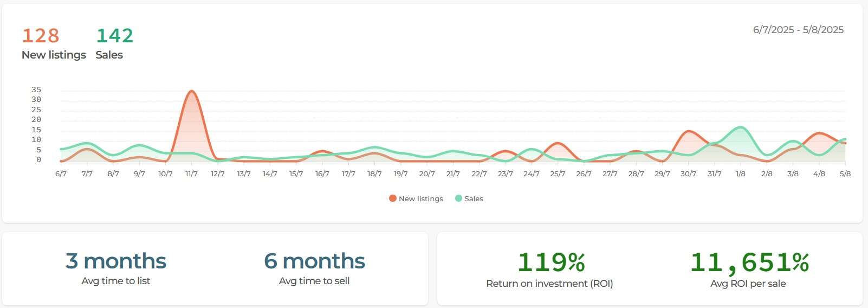This screenshot has height=308, width=868.
Task: Click the 18/7 x-axis date label
Action: (x=374, y=174)
